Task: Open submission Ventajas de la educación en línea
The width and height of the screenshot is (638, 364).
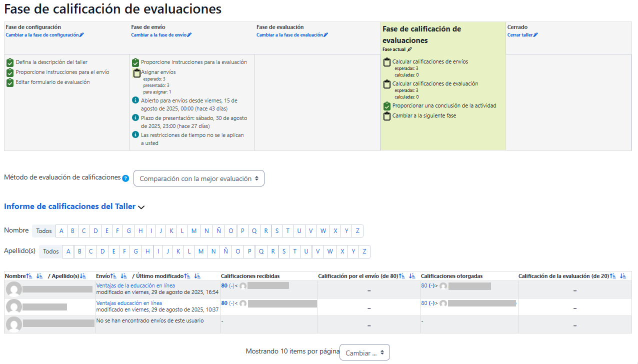Action: click(x=135, y=285)
